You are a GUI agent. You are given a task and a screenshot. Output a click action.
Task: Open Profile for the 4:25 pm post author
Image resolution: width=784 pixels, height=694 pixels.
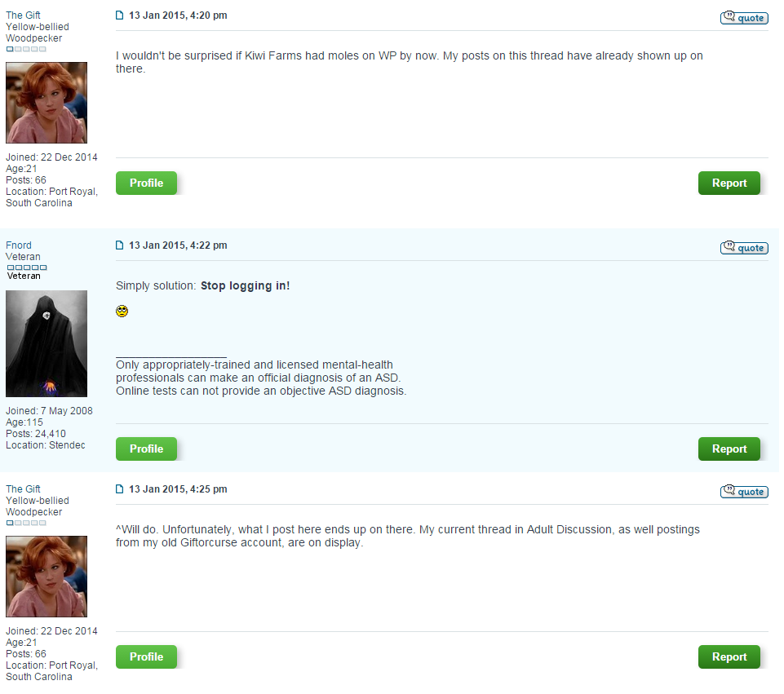tap(147, 656)
